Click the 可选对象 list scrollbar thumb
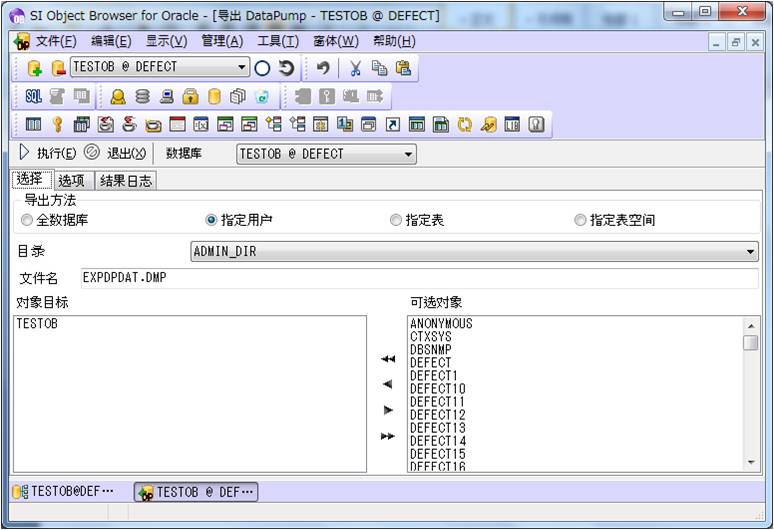Viewport: 774px width, 530px height. pyautogui.click(x=751, y=342)
